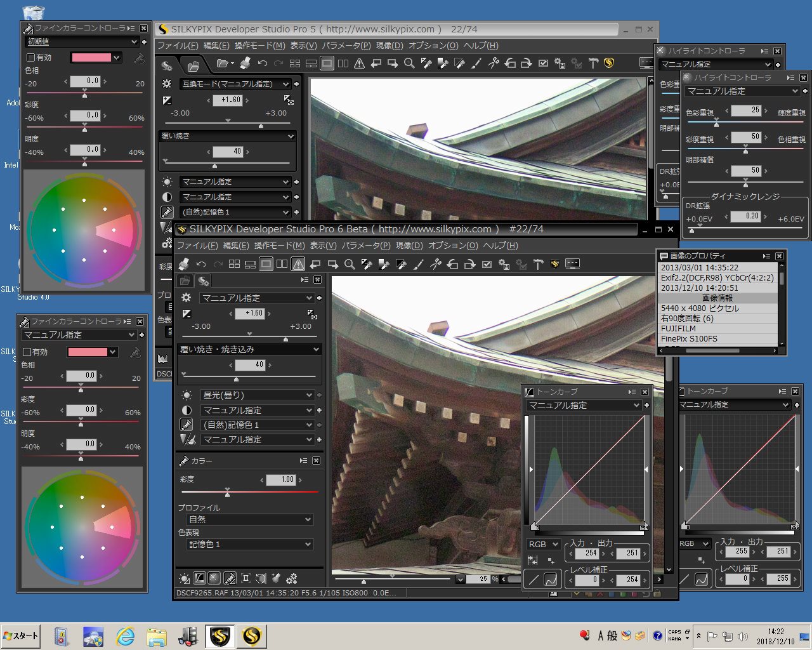
Task: Open gear cluster icon in Pro 6 Beta bottom icon bar
Action: [292, 578]
